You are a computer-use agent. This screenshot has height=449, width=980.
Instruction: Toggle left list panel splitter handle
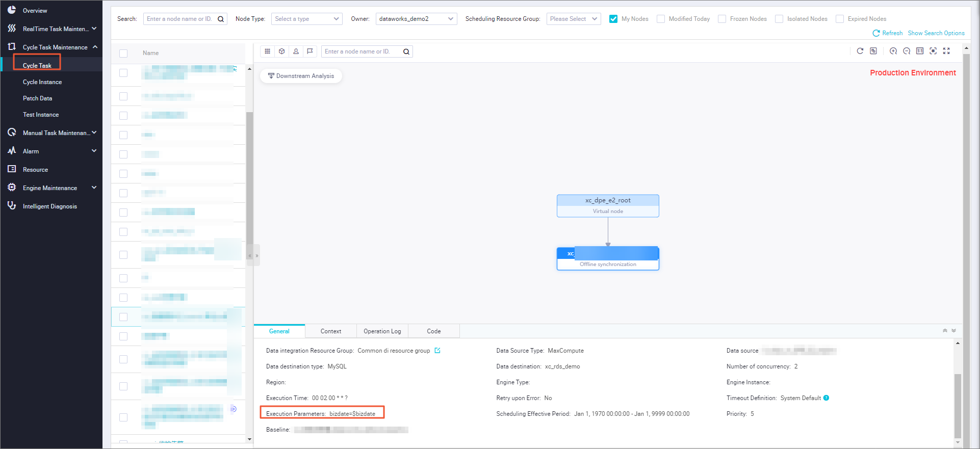pos(253,255)
